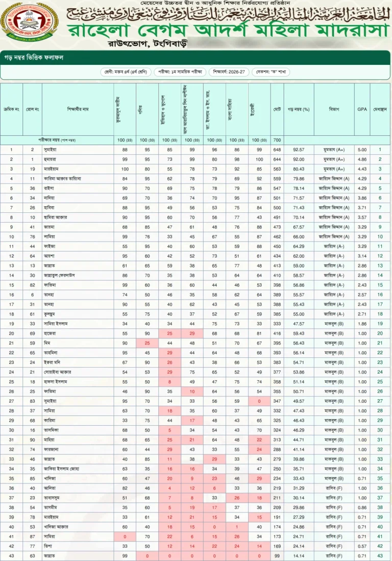
Task: Select student name তাহমিনা
Action: [51, 353]
